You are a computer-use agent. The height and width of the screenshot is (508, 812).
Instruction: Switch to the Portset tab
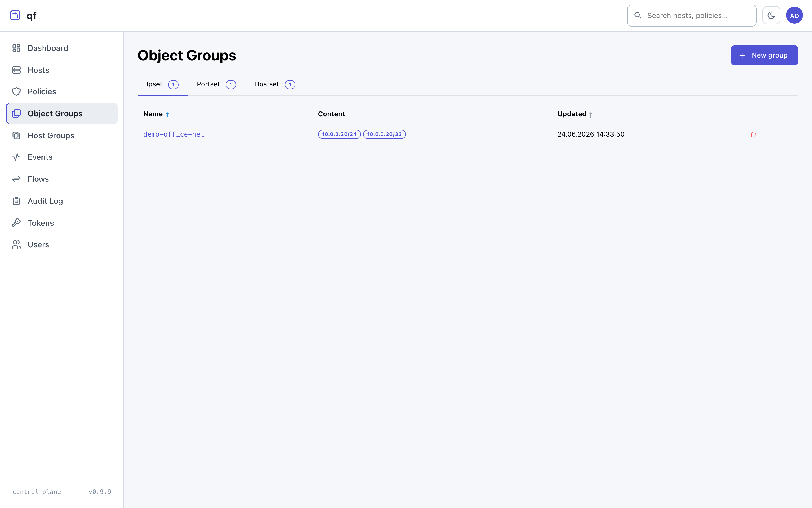[217, 84]
